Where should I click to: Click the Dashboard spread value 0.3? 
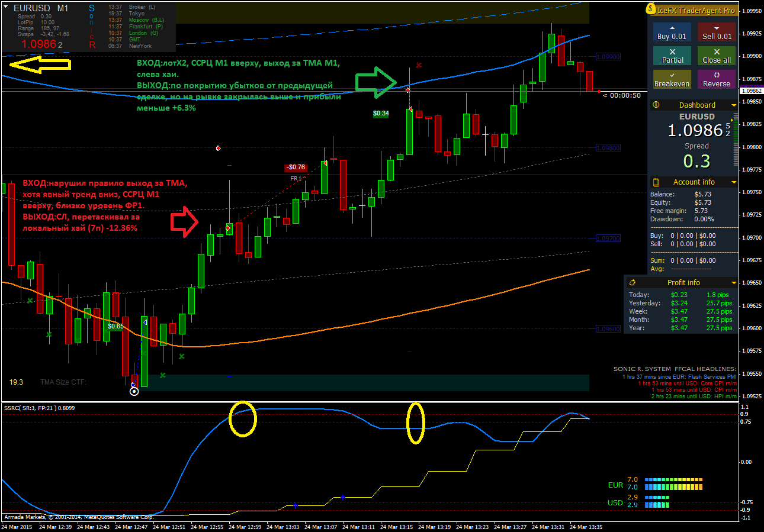click(696, 160)
